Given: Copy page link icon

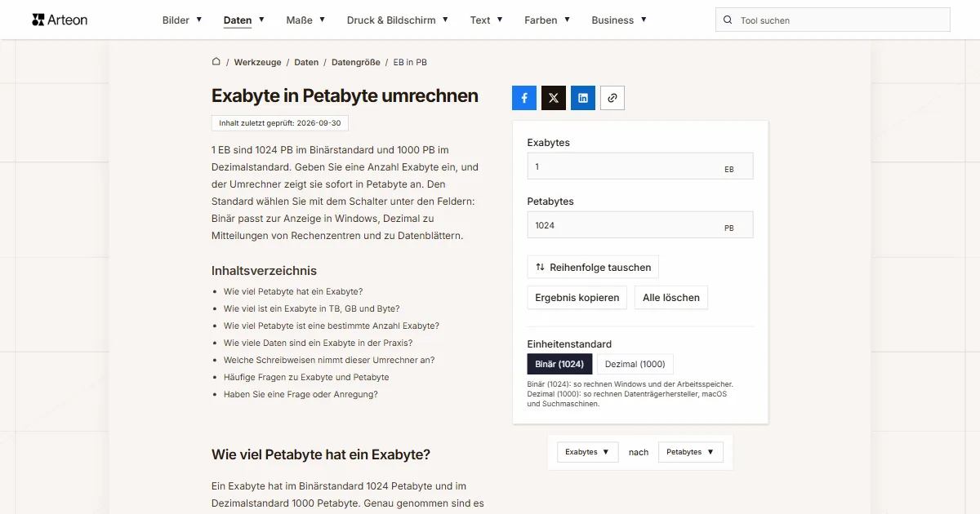Looking at the screenshot, I should click(612, 98).
